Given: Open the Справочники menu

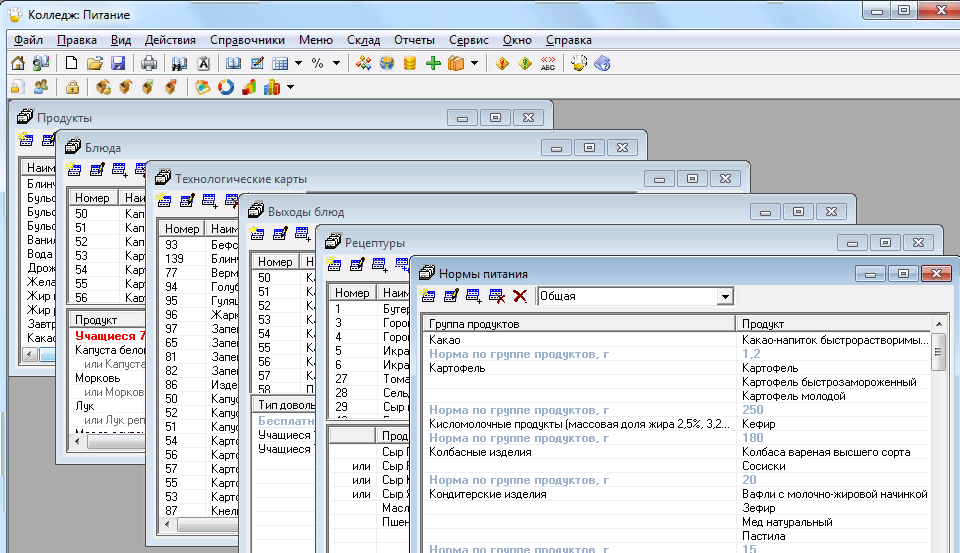Looking at the screenshot, I should tap(247, 40).
